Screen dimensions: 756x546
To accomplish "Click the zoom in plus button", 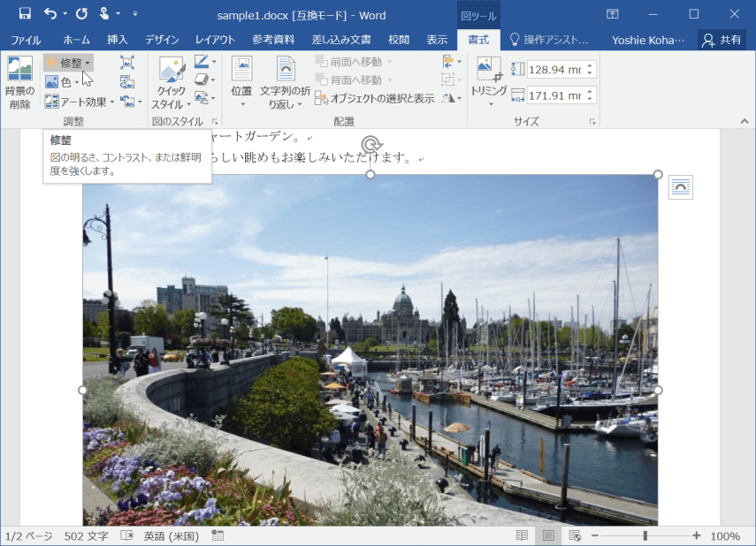I will [x=696, y=536].
